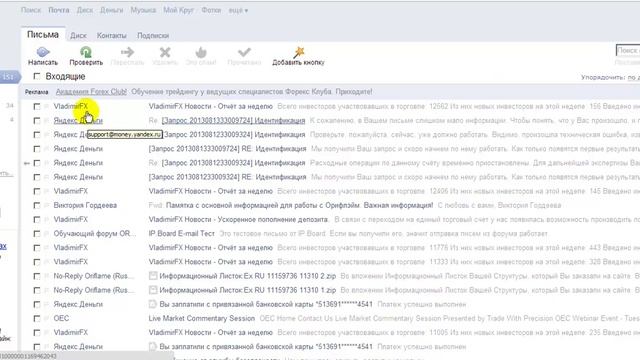Click the 151 unread counter badge
Screen dimensions: 640x360
pos(9,77)
